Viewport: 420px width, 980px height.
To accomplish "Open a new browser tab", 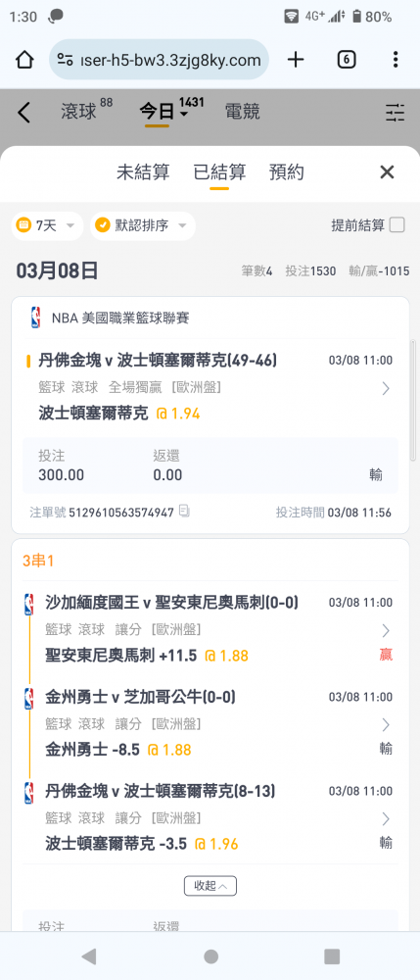I will 296,60.
